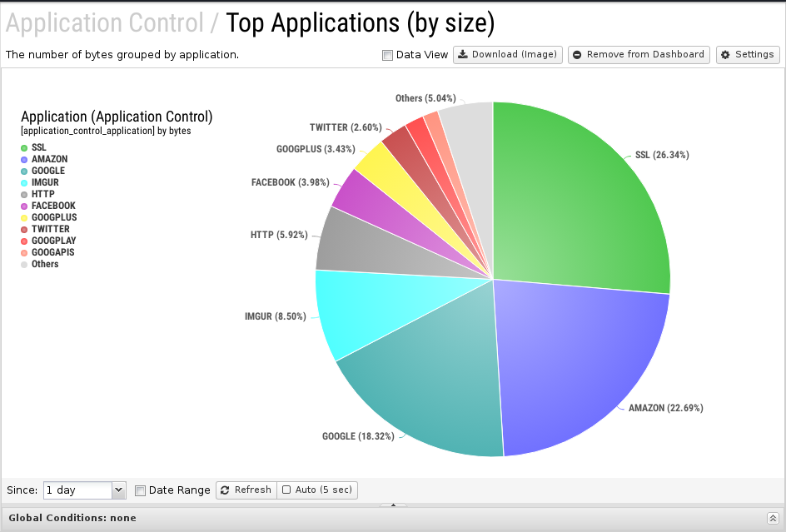Viewport: 786px width, 532px height.
Task: Tick the Data View checkbox
Action: pos(387,55)
